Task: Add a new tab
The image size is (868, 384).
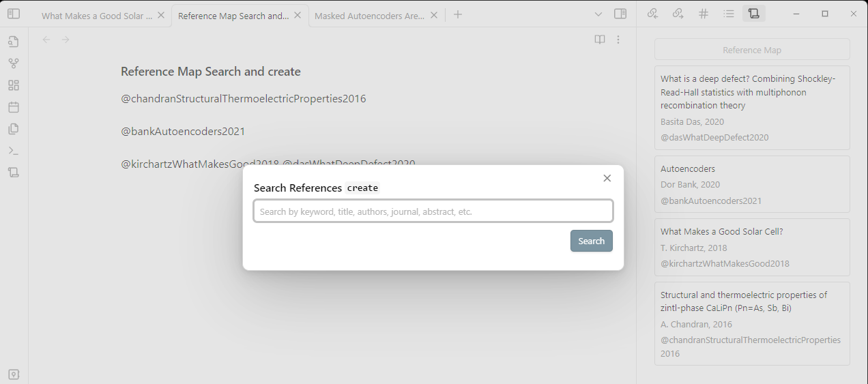Action: click(x=458, y=14)
